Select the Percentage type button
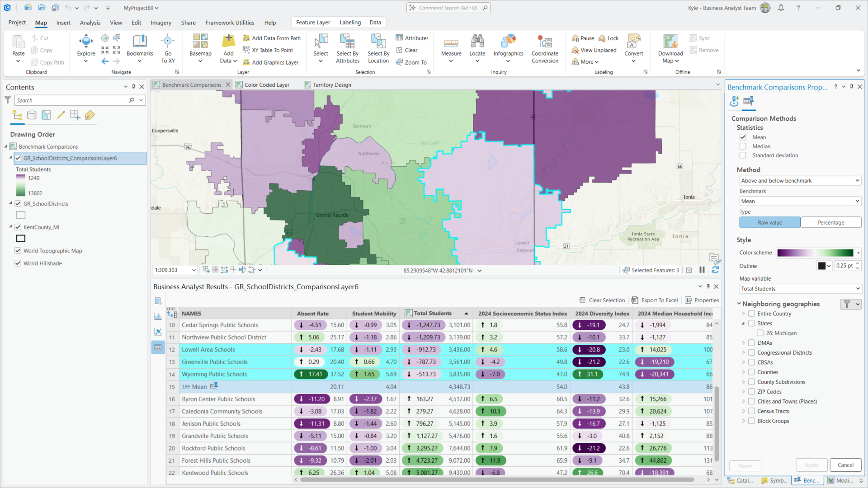868x488 pixels. tap(830, 223)
